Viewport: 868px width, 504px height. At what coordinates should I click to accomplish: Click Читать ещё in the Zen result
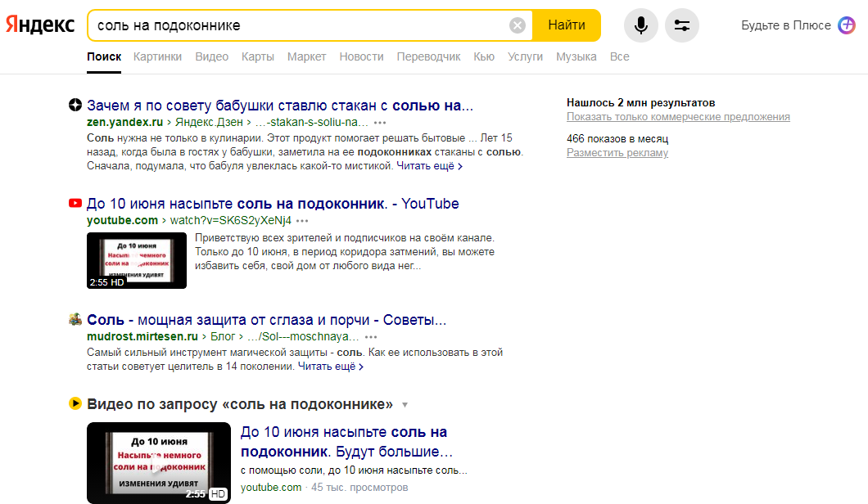pyautogui.click(x=430, y=166)
